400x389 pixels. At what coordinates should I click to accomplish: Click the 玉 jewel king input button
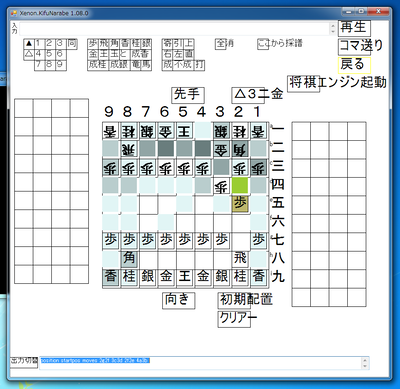click(115, 54)
